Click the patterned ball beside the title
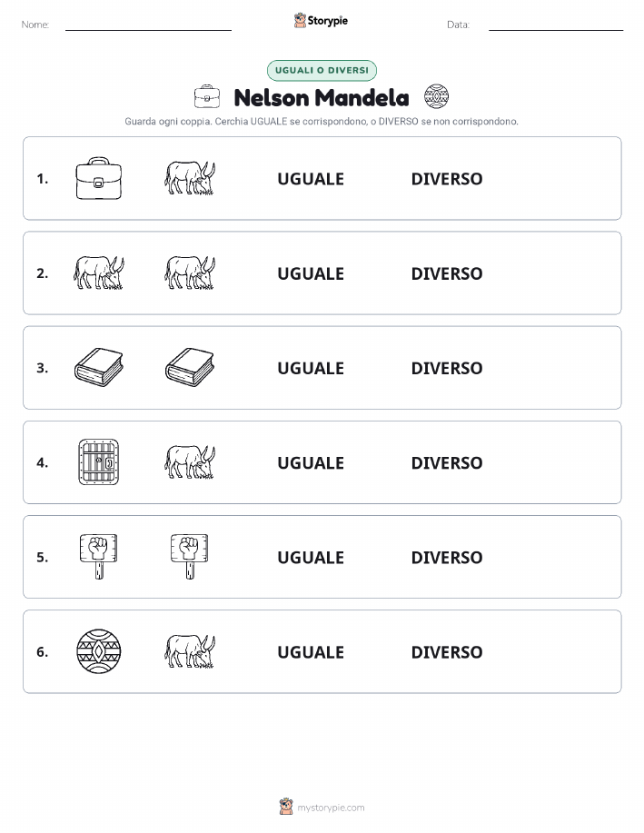Screen dimensions: 644x833 (436, 96)
